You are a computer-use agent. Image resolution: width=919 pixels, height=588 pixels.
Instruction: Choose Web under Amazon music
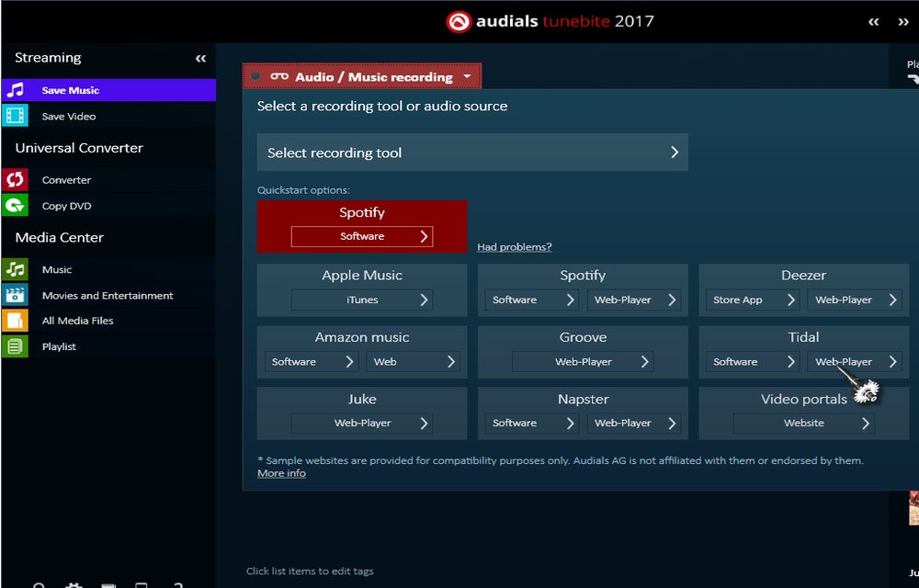click(414, 361)
